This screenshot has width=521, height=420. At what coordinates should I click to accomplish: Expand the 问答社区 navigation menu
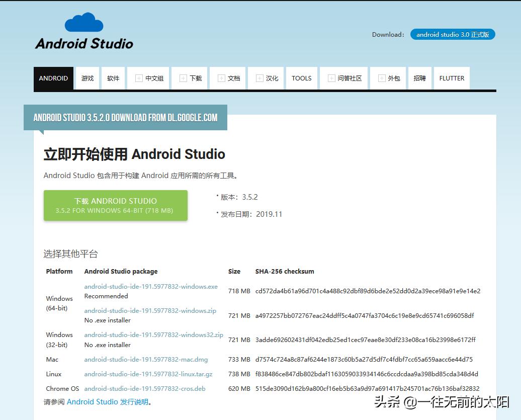pos(344,78)
